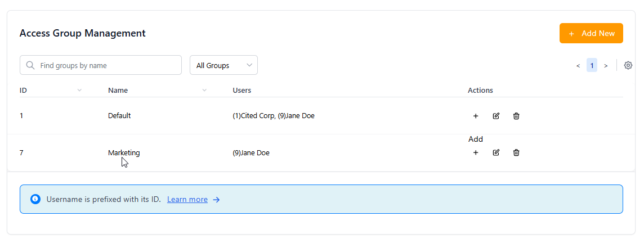This screenshot has height=252, width=644.
Task: Click the search magnifier icon
Action: click(31, 65)
